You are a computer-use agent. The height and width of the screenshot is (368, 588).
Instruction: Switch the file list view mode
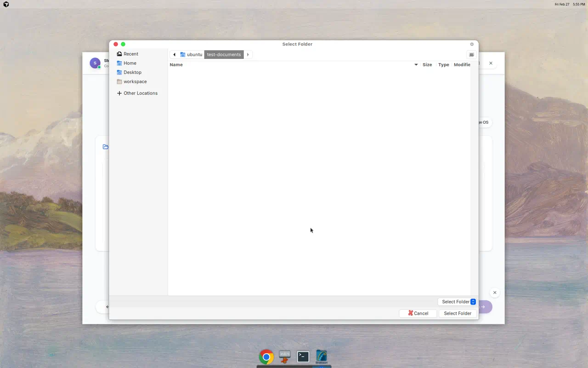tap(471, 54)
